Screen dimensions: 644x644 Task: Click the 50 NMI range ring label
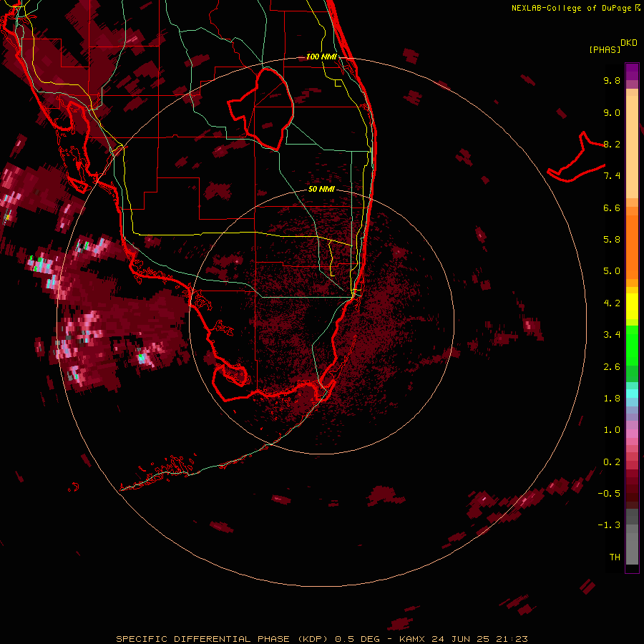pyautogui.click(x=321, y=189)
